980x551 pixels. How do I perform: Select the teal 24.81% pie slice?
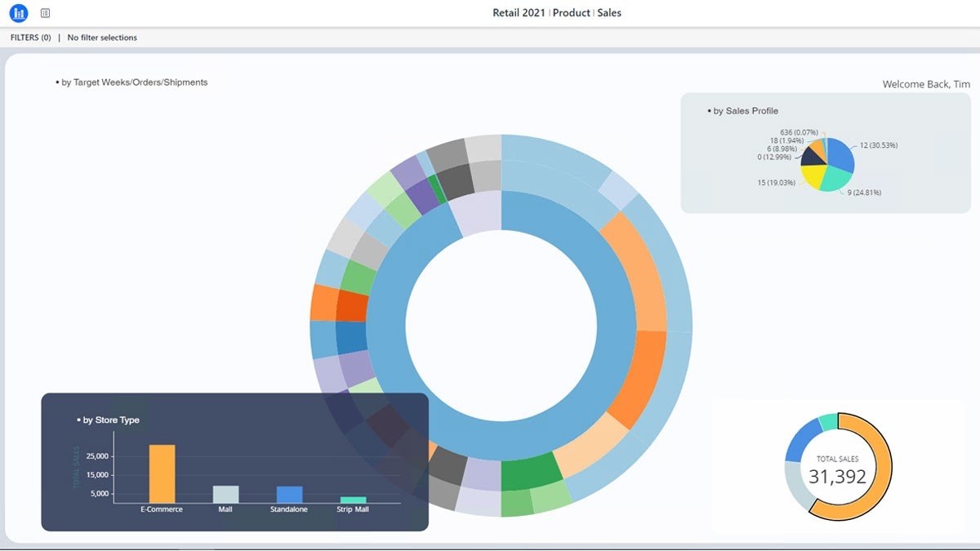836,179
